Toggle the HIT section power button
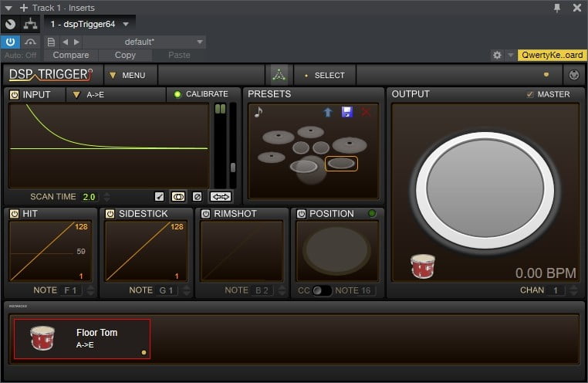This screenshot has height=383, width=588. click(x=14, y=213)
